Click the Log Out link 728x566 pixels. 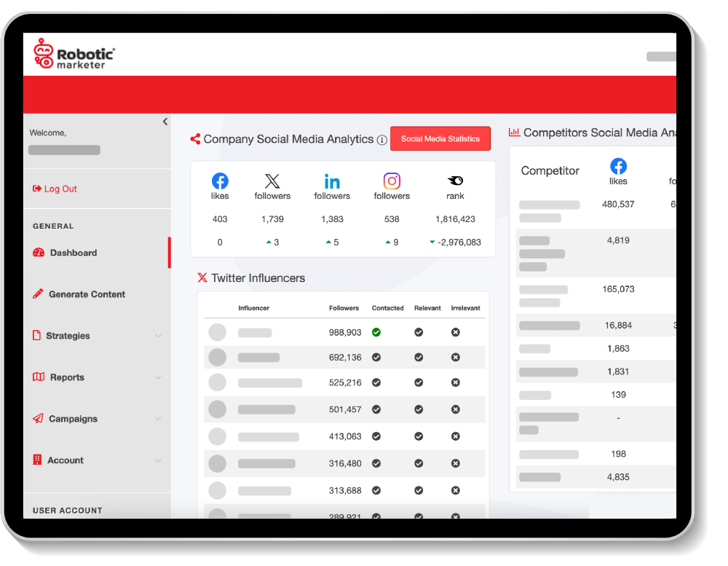coord(55,189)
